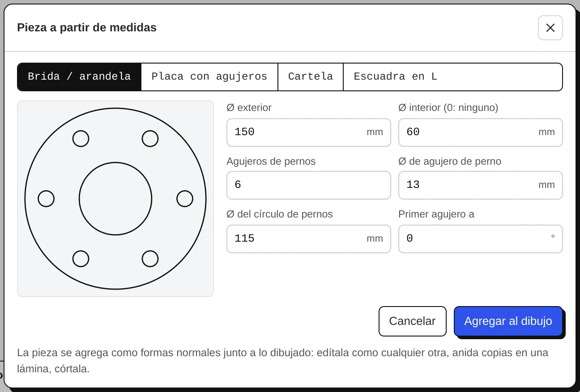Click the Ø de agujero de perno label
The height and width of the screenshot is (392, 580).
[449, 162]
